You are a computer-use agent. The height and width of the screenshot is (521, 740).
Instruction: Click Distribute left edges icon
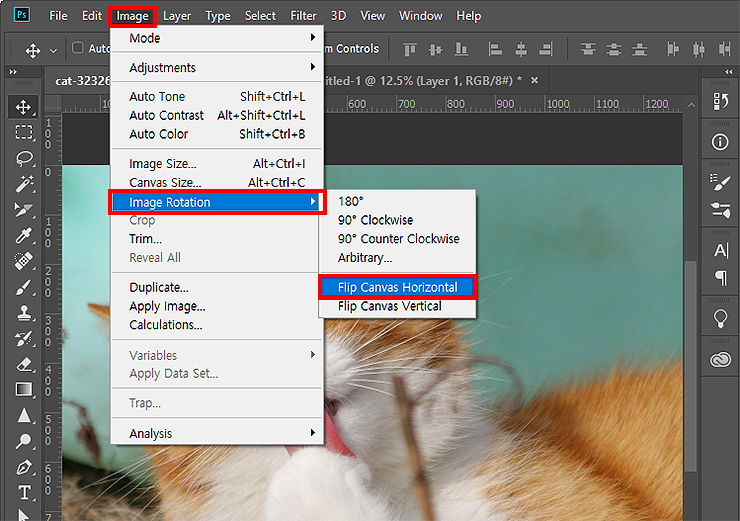tap(673, 49)
